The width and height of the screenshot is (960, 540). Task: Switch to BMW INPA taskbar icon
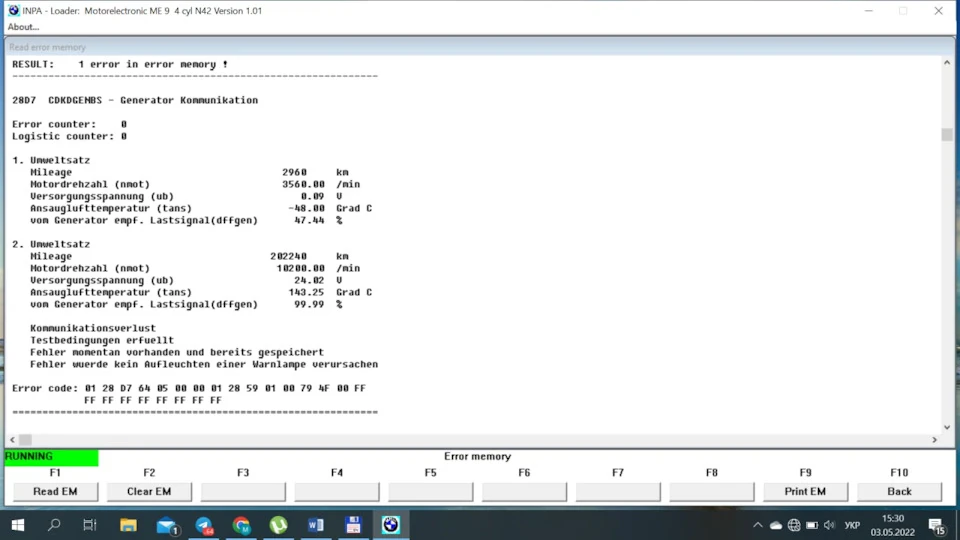click(x=391, y=525)
